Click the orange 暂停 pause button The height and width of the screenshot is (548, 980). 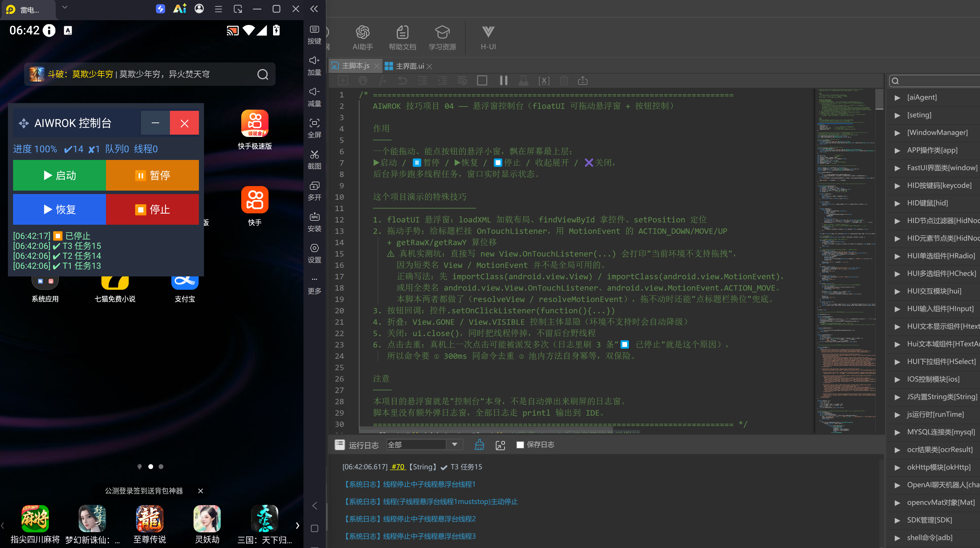coord(152,175)
